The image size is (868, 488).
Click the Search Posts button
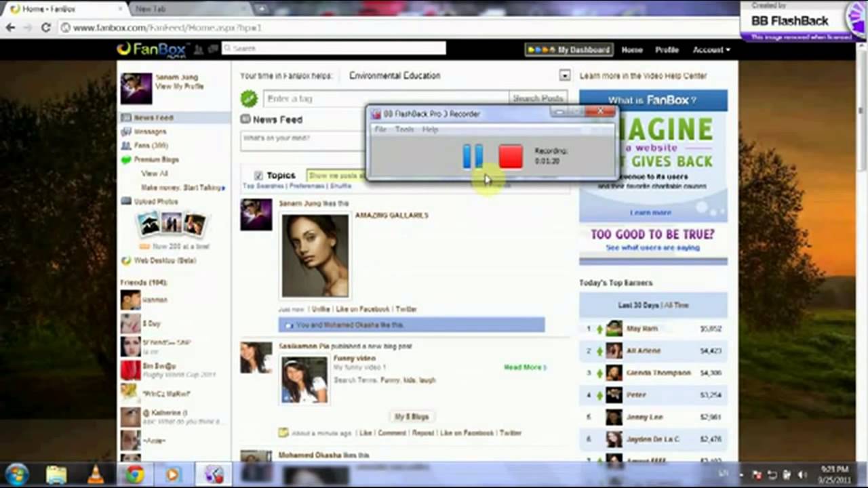pyautogui.click(x=538, y=99)
